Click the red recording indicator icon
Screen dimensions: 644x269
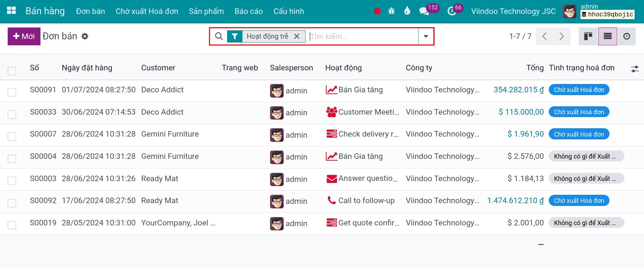coord(377,11)
